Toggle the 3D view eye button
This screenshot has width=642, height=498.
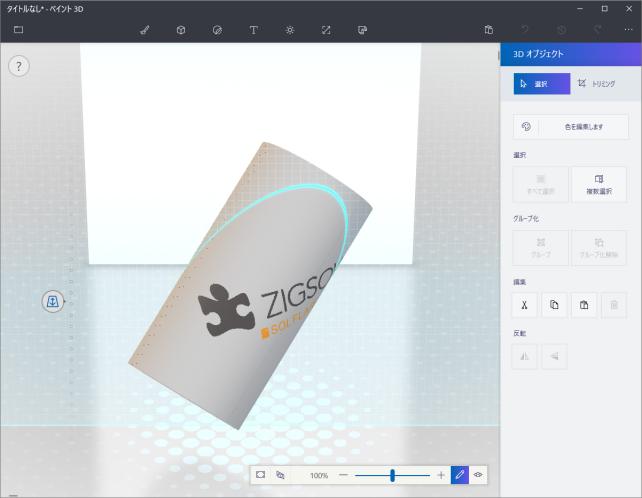click(478, 475)
